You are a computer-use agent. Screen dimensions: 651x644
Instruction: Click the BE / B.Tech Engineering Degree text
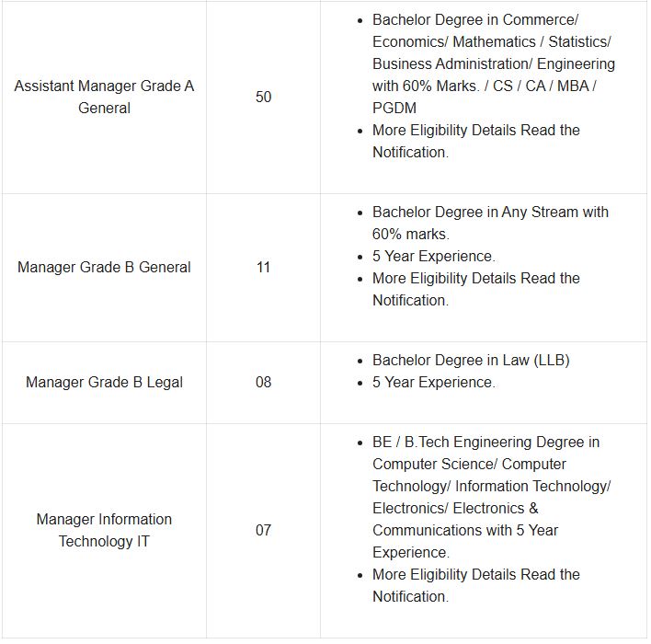point(485,442)
